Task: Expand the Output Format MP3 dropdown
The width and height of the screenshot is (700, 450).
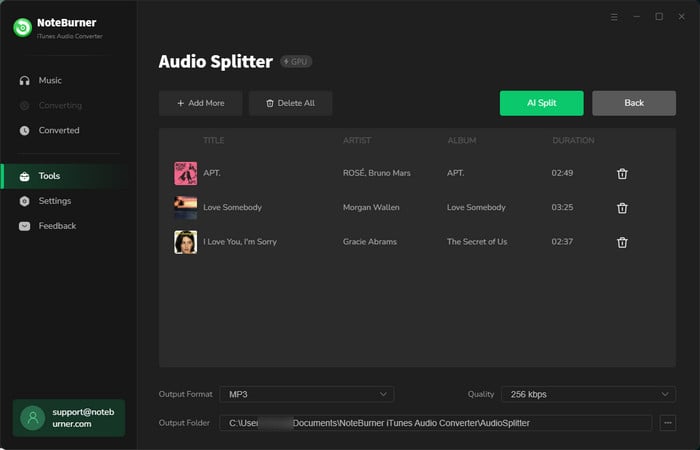Action: [x=307, y=394]
